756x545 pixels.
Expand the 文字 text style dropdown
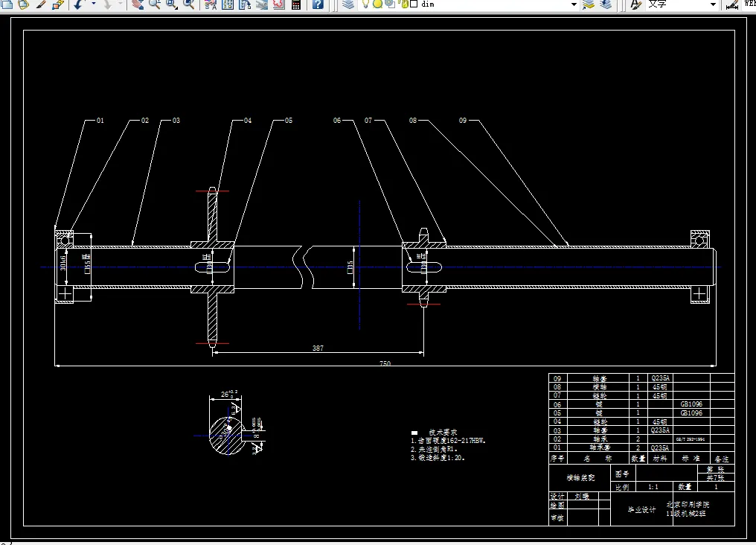coord(713,4)
